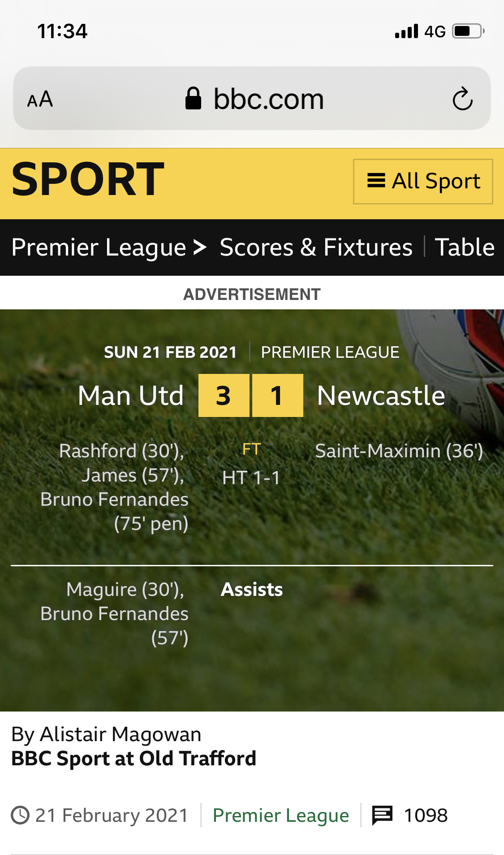Screen dimensions: 504x855
Task: Tap the clock icon beside the date
Action: pyautogui.click(x=20, y=815)
